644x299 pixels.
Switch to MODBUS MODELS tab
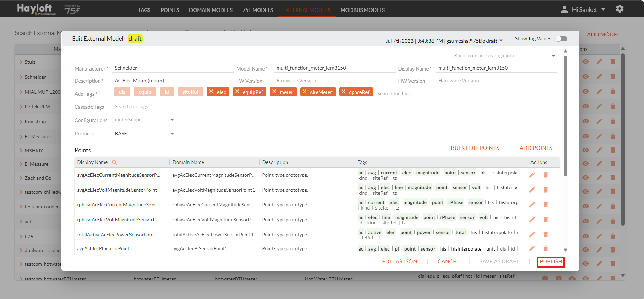pyautogui.click(x=363, y=10)
